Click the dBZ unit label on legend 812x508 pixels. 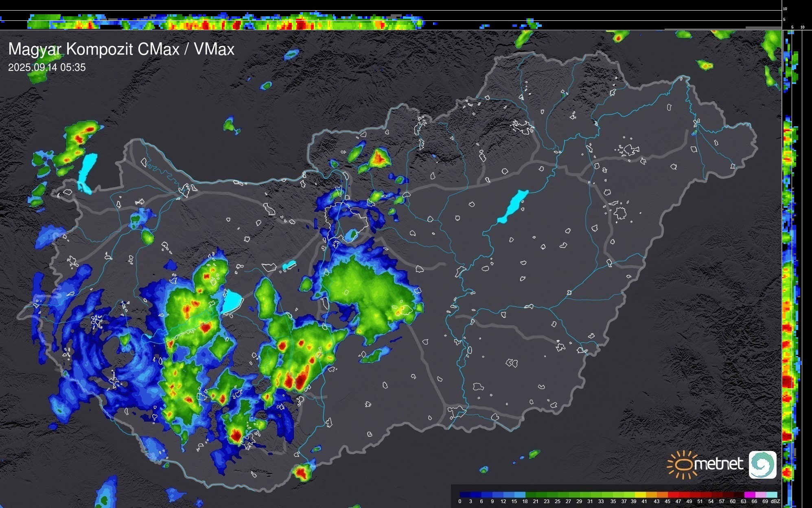775,501
